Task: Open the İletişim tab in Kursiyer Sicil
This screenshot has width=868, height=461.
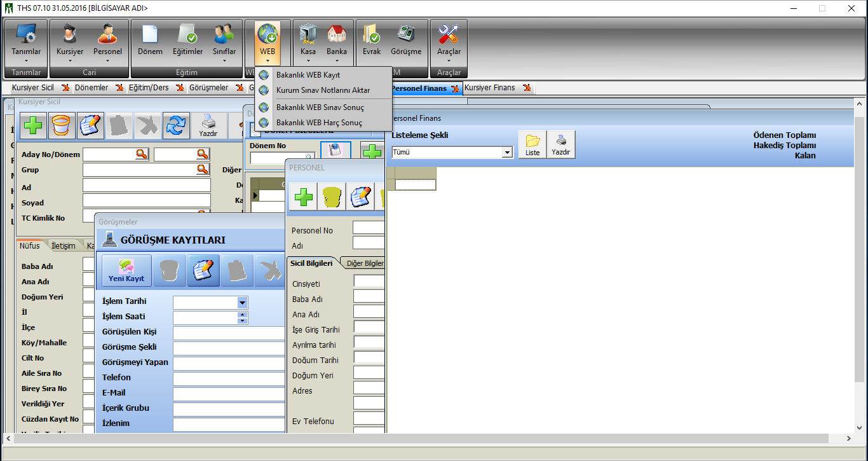Action: [x=64, y=246]
